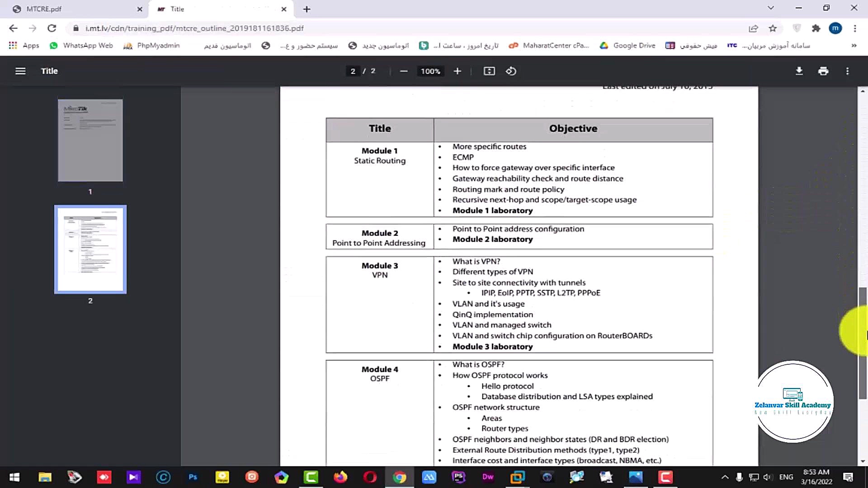Open Chrome from taskbar
This screenshot has width=868, height=488.
pyautogui.click(x=399, y=477)
